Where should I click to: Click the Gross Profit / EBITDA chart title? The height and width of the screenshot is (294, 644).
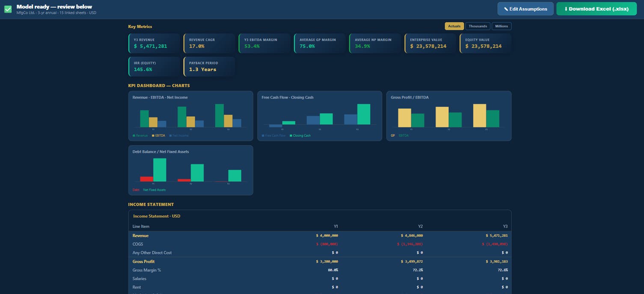(x=410, y=97)
